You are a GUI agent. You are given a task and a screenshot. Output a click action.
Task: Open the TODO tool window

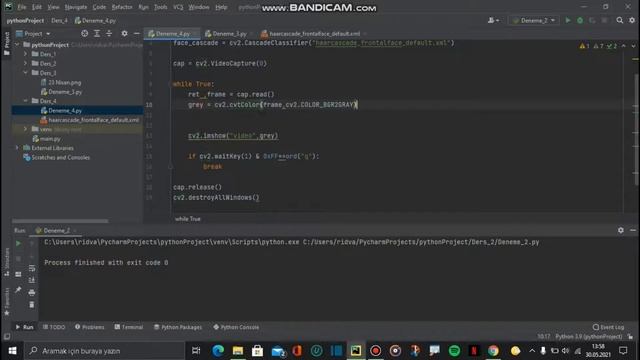coord(54,327)
